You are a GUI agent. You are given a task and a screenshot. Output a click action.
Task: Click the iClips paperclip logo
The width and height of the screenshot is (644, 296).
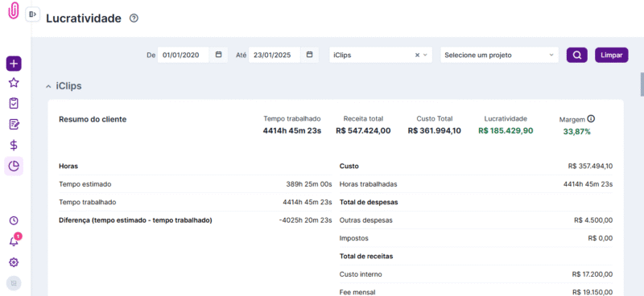tap(14, 10)
